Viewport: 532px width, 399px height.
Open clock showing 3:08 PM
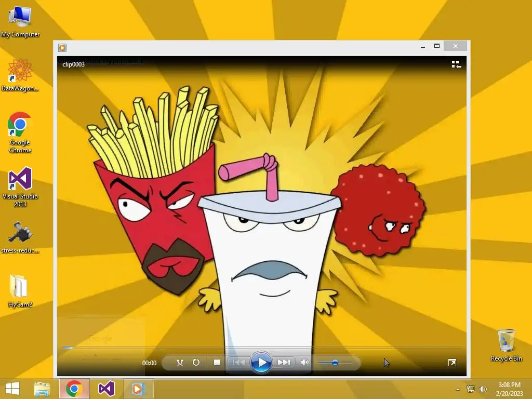pyautogui.click(x=509, y=389)
